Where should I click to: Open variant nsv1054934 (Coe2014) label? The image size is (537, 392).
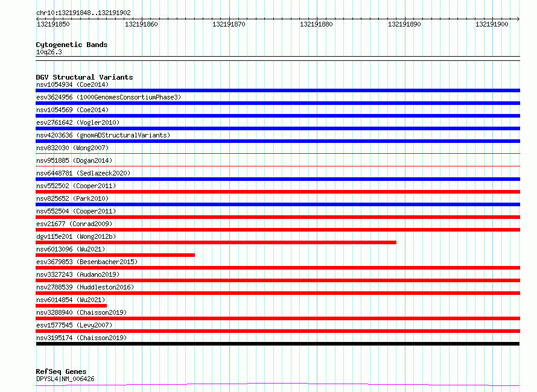click(72, 84)
